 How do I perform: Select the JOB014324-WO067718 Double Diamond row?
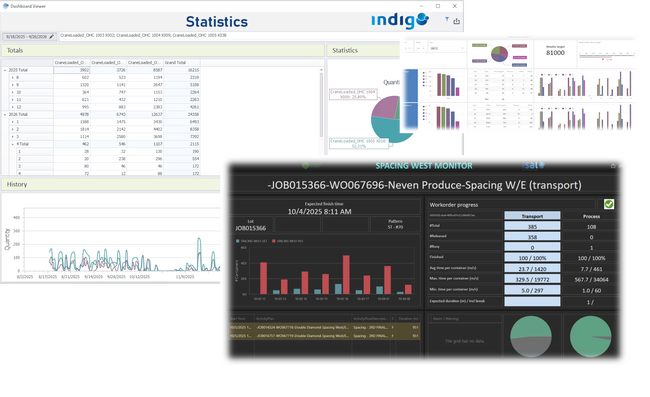tap(325, 327)
